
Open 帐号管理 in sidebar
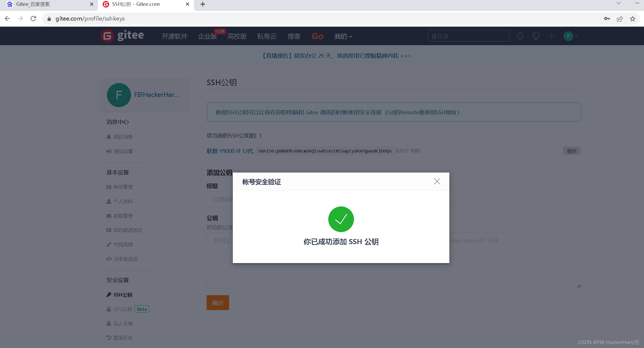[x=120, y=187]
